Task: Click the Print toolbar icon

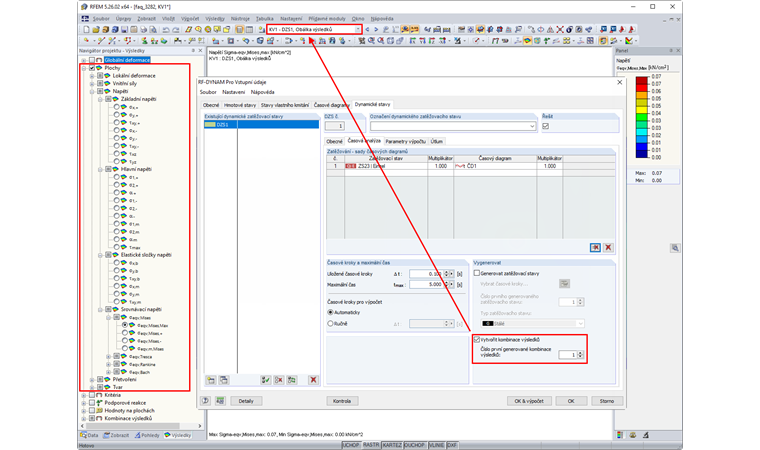Action: 143,30
